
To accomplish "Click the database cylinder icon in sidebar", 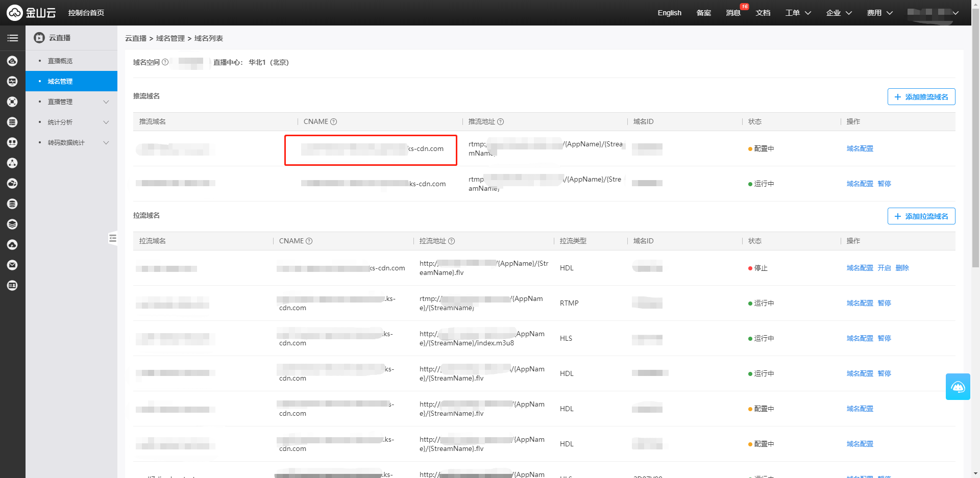I will (x=12, y=204).
